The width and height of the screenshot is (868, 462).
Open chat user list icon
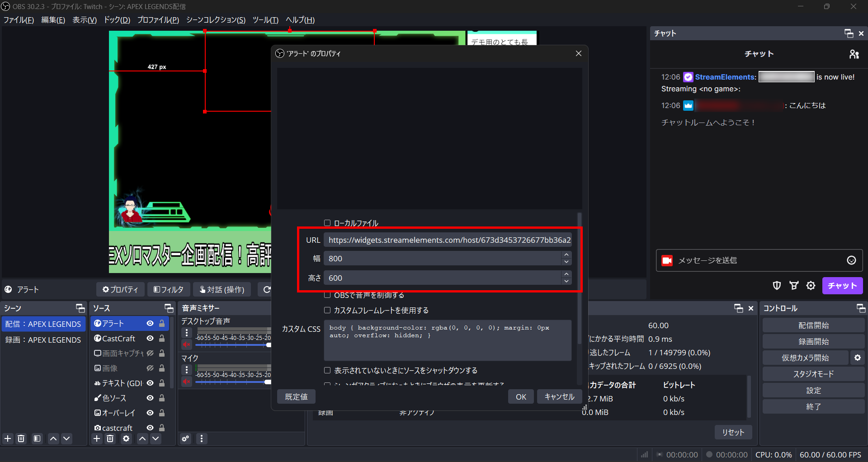tap(854, 54)
